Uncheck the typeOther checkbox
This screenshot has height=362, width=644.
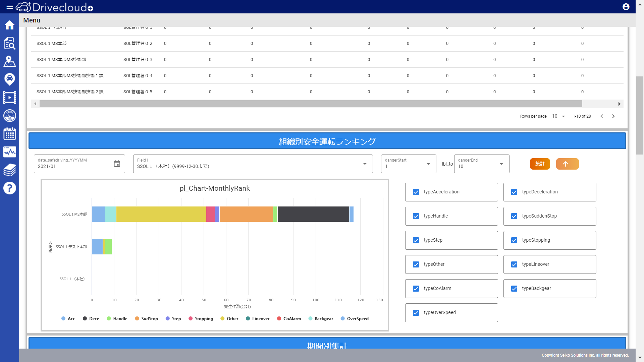click(416, 264)
